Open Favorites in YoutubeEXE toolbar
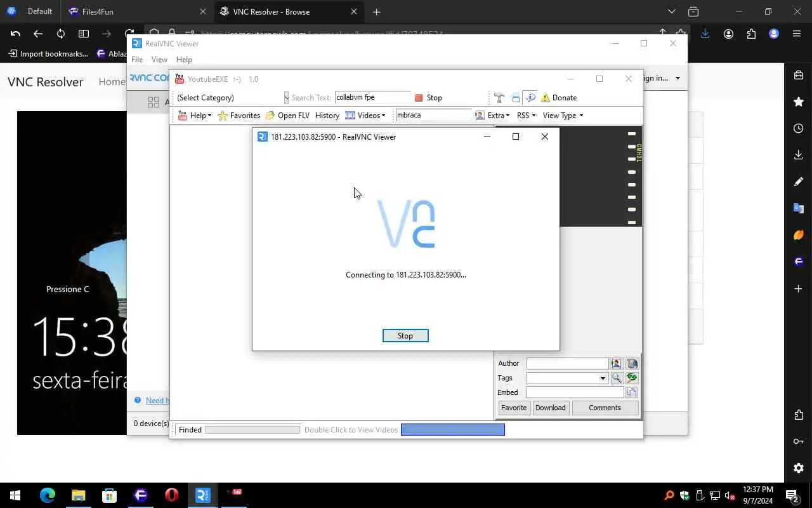The height and width of the screenshot is (508, 812). 239,115
